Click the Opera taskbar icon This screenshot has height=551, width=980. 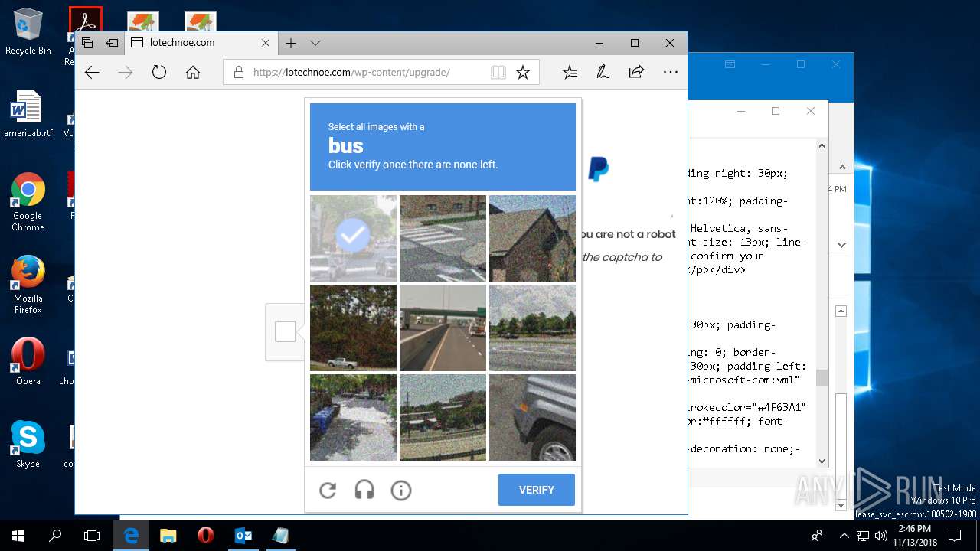205,536
